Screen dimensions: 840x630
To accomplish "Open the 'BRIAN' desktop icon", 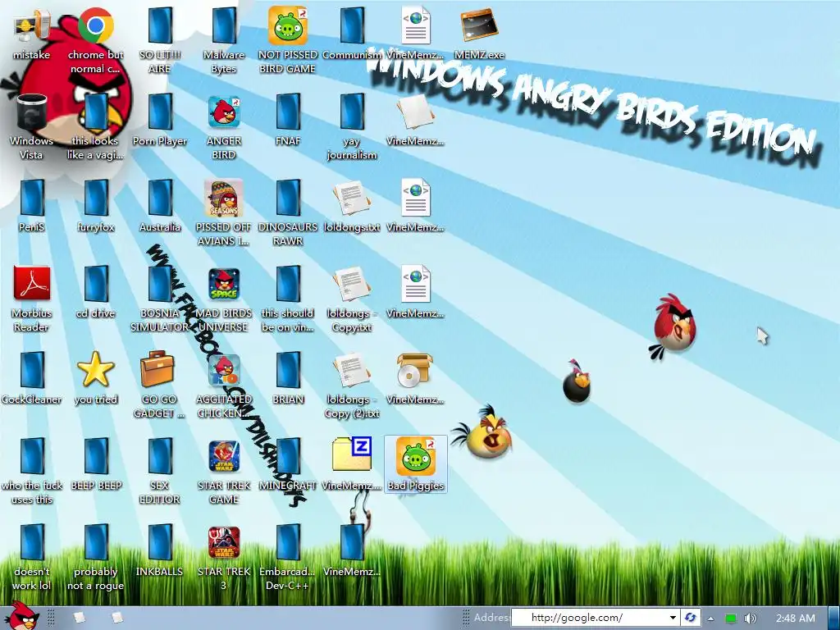I will click(288, 379).
